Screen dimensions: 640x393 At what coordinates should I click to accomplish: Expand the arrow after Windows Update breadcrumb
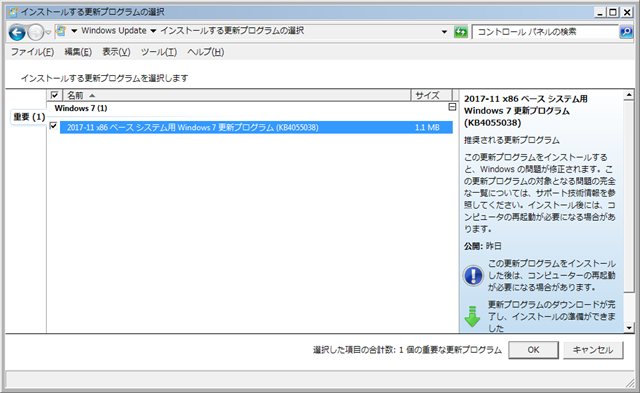tap(153, 31)
